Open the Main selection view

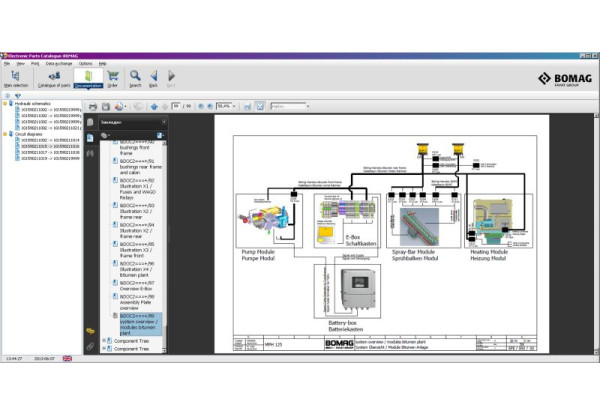point(16,78)
